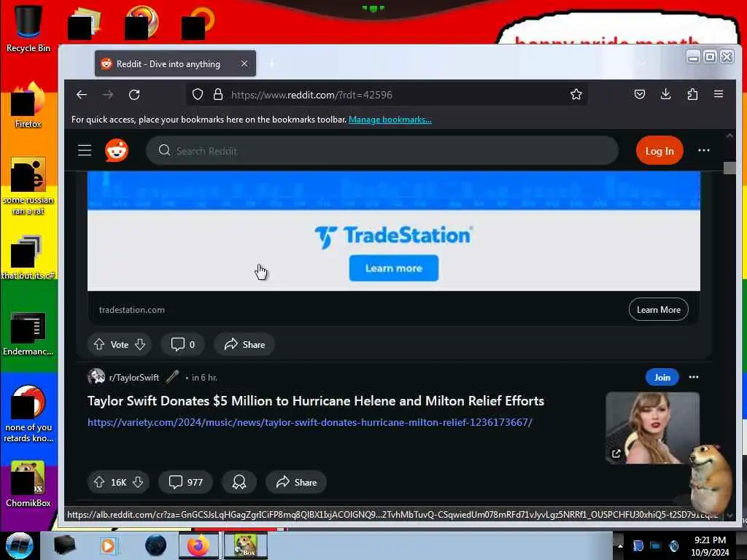The height and width of the screenshot is (560, 747).
Task: Upvote the TradeStation ad post
Action: 99,344
